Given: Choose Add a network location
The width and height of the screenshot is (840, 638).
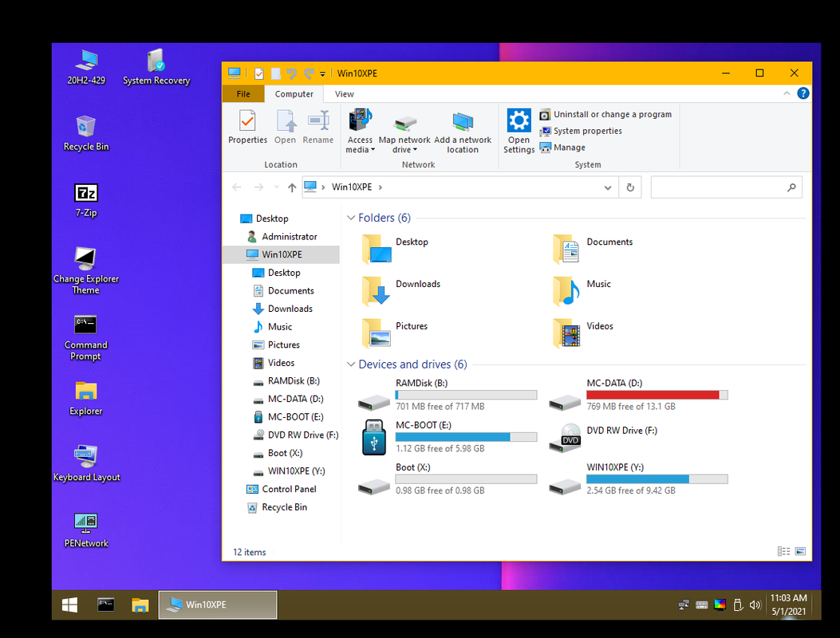Looking at the screenshot, I should 463,131.
